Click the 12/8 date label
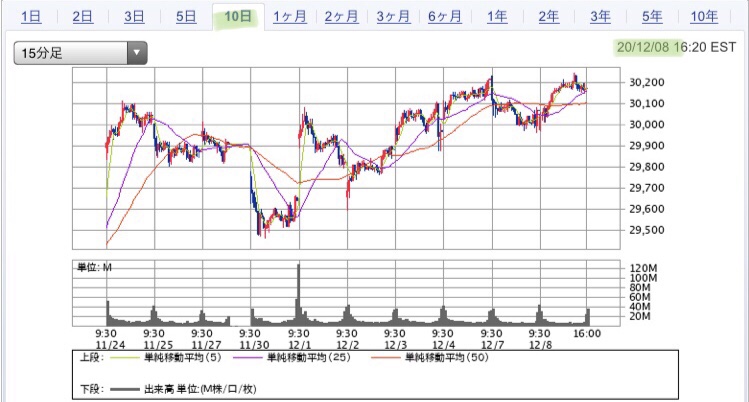 [540, 345]
